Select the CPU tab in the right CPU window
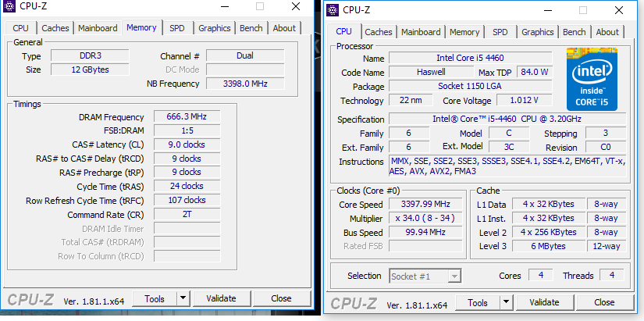644x321 pixels. (343, 30)
